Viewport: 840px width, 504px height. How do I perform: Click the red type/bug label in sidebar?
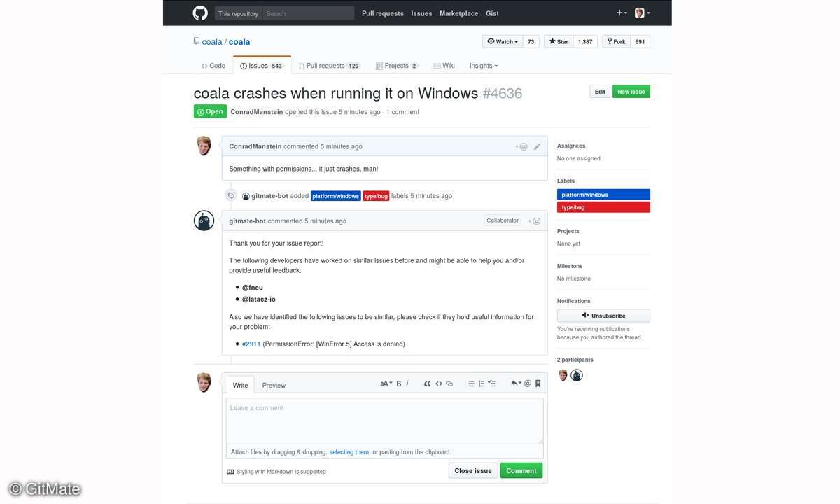(x=603, y=207)
